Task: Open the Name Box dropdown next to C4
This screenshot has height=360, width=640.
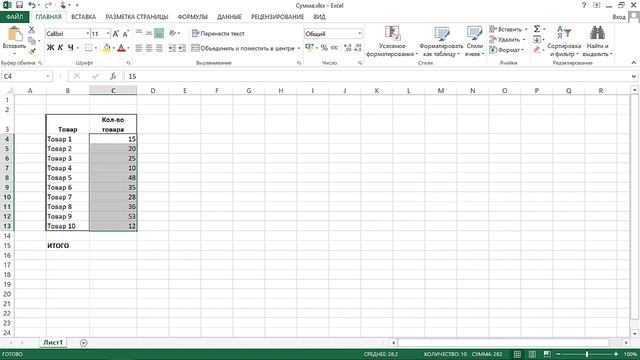Action: (x=48, y=76)
